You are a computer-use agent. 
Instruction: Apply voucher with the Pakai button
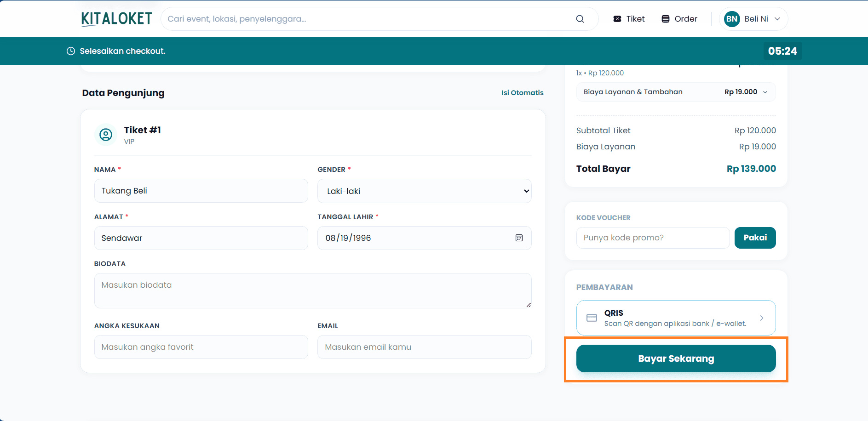pos(755,238)
